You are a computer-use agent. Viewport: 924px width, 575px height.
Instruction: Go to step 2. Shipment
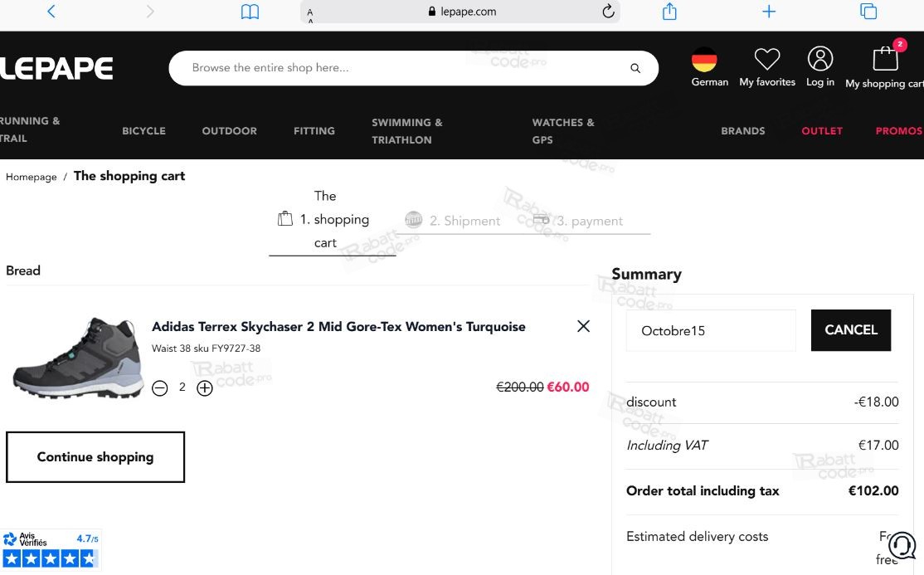pos(453,221)
